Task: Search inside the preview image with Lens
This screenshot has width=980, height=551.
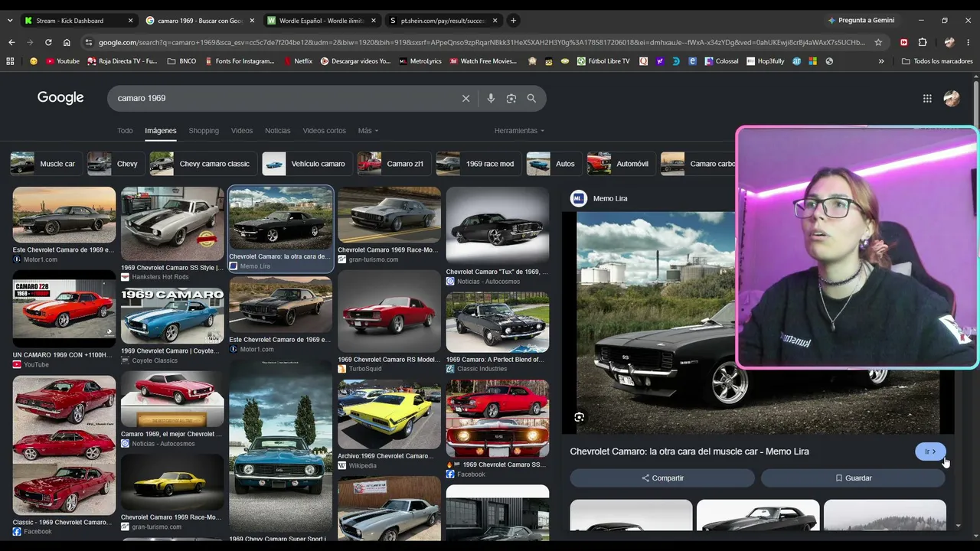Action: coord(579,417)
